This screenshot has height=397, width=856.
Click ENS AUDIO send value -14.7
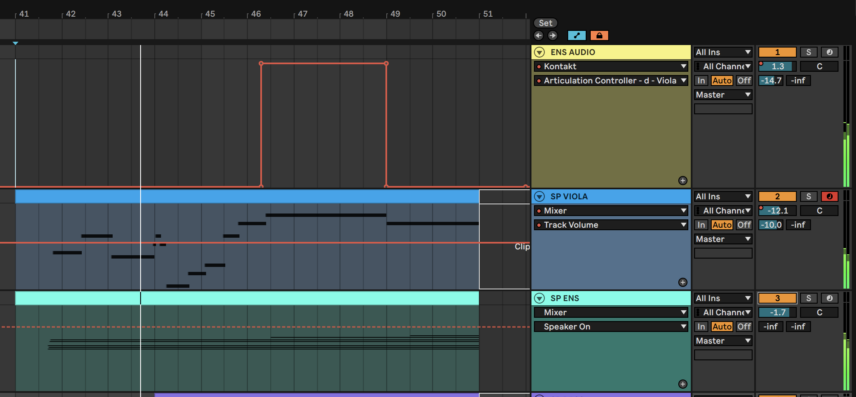771,80
